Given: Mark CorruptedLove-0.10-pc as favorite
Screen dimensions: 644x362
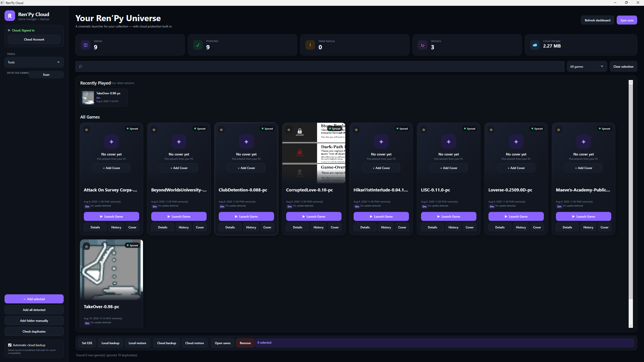Looking at the screenshot, I should coord(289,130).
